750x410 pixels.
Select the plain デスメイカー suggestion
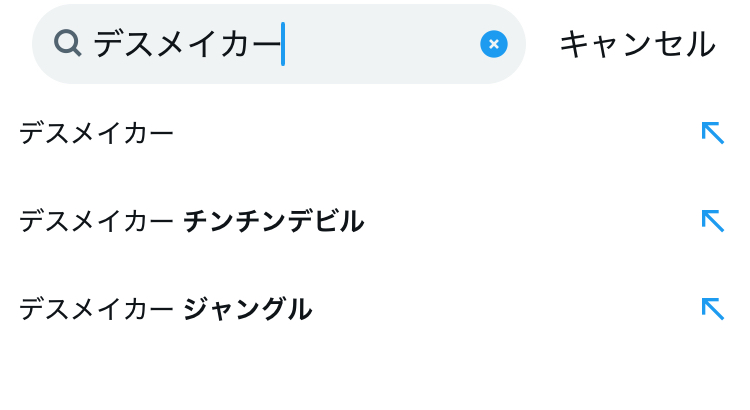tap(97, 133)
